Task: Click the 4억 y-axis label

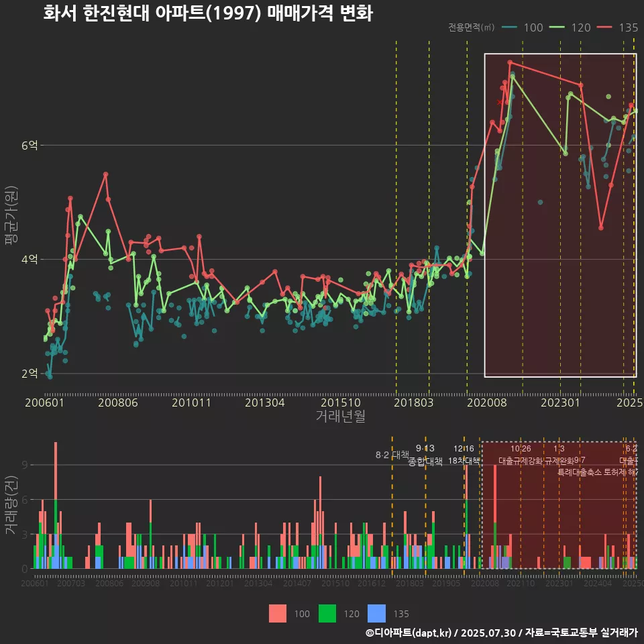Action: coord(30,259)
